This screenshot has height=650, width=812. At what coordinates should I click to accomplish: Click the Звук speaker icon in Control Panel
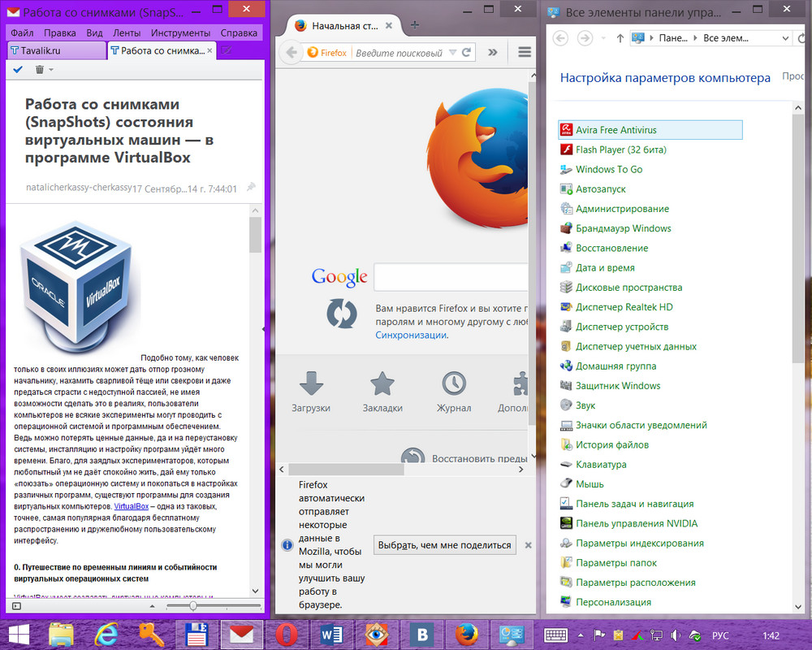pos(566,405)
